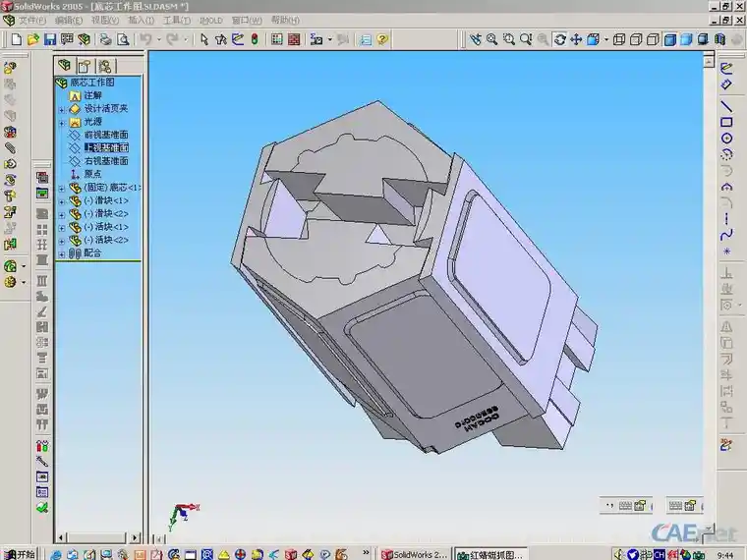Select the Pan view tool
This screenshot has width=747, height=560.
tap(576, 39)
